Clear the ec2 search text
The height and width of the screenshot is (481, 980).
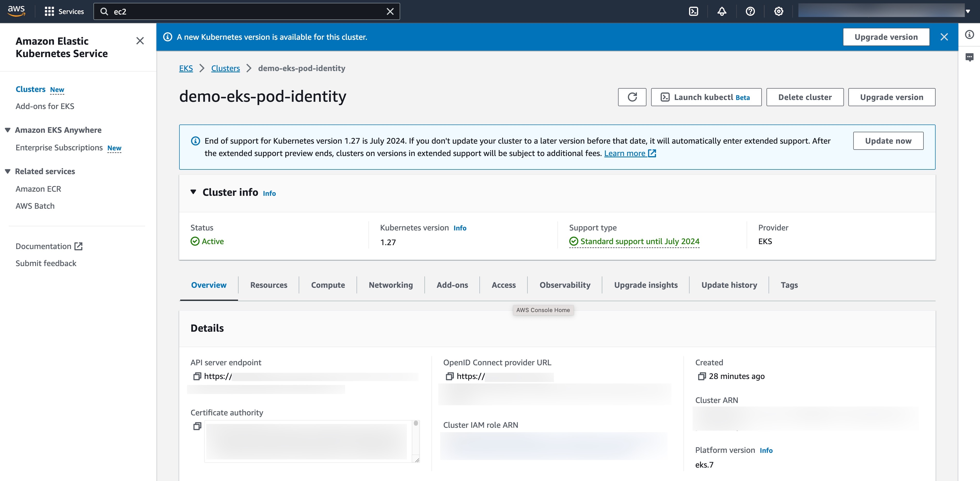(390, 11)
